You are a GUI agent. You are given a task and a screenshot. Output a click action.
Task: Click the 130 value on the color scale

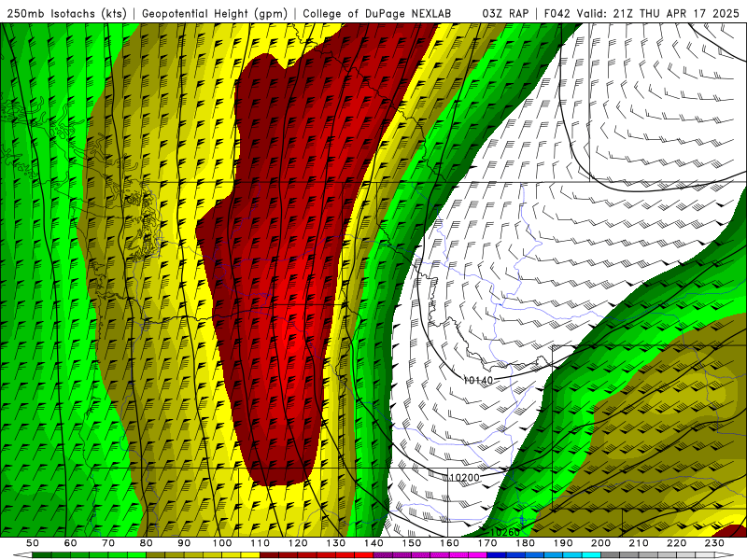tap(336, 543)
